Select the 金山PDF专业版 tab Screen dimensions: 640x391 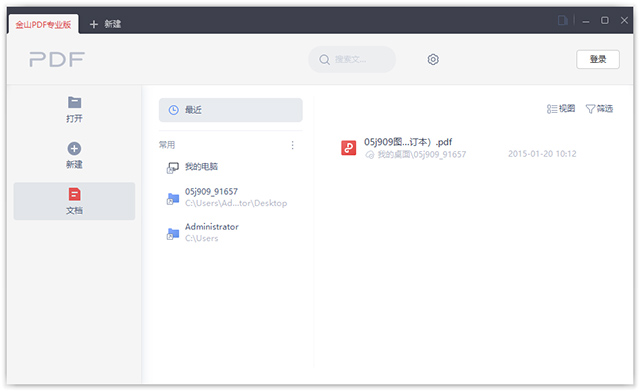pyautogui.click(x=43, y=24)
